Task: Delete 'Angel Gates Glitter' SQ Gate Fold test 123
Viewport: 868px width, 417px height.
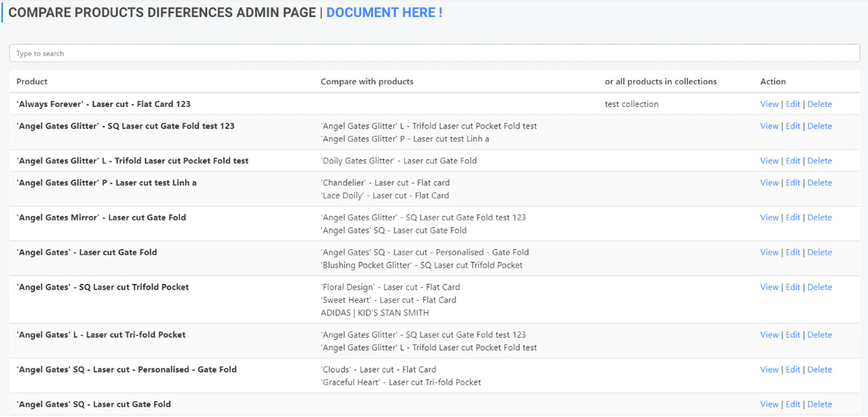Action: 819,126
